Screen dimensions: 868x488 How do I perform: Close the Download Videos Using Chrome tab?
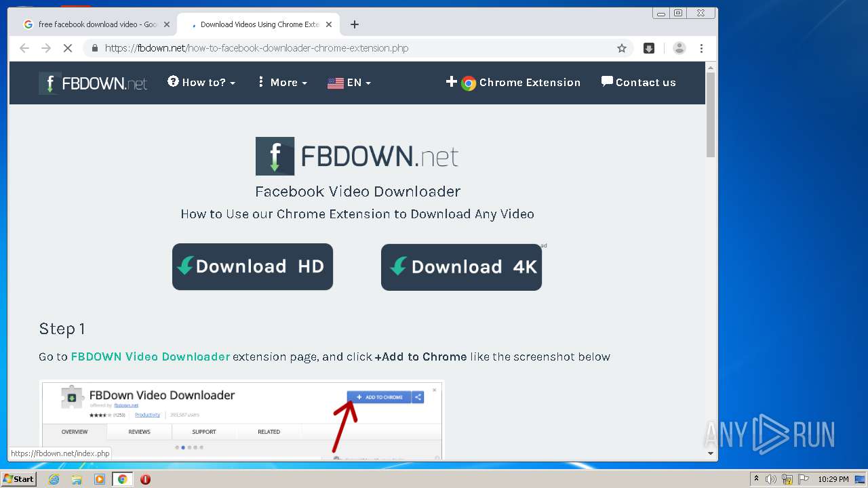tap(329, 24)
